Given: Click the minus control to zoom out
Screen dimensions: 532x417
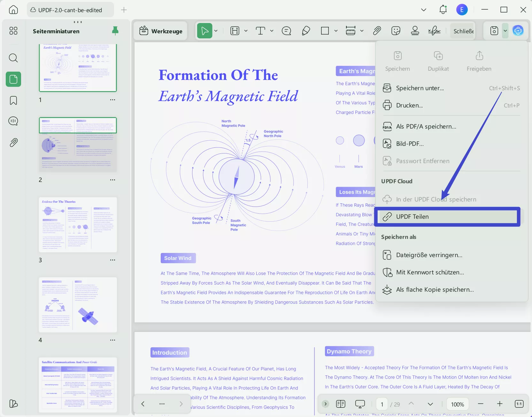Looking at the screenshot, I should coord(481,404).
